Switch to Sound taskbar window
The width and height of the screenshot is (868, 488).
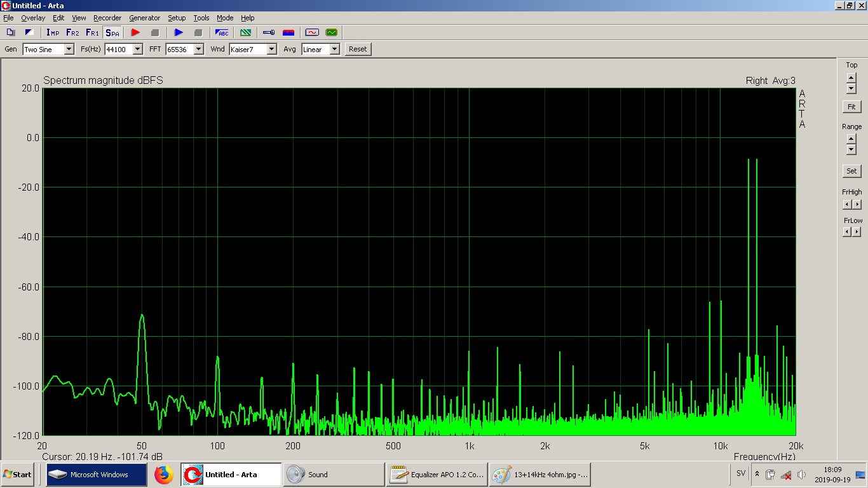(334, 475)
